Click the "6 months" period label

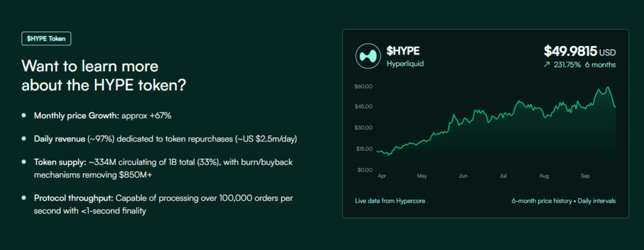(x=601, y=65)
